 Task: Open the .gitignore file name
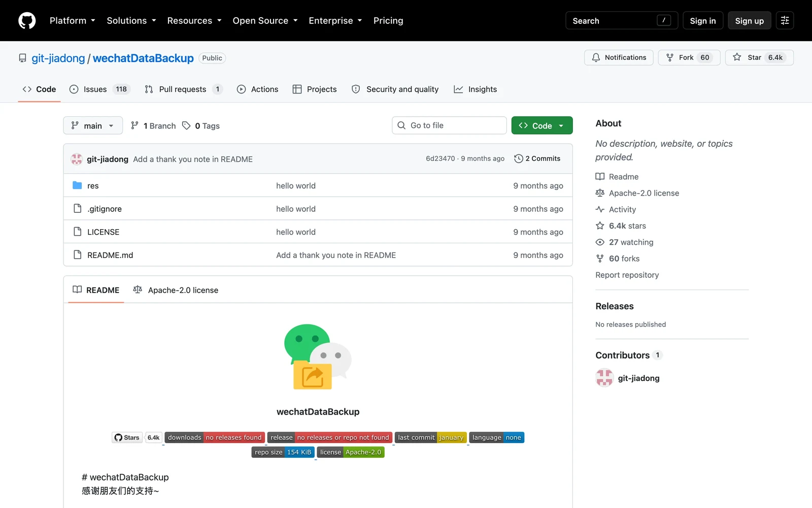[x=105, y=209]
